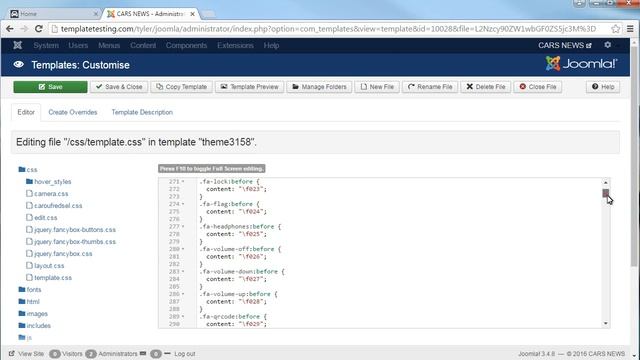Fold code at line 274 arrow
640x360 pixels.
pos(183,204)
